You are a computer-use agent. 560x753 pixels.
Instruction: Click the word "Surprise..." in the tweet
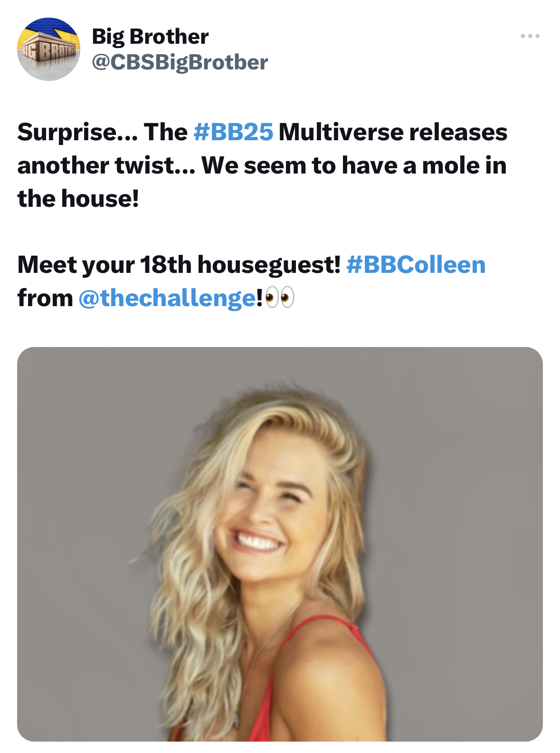(x=77, y=132)
